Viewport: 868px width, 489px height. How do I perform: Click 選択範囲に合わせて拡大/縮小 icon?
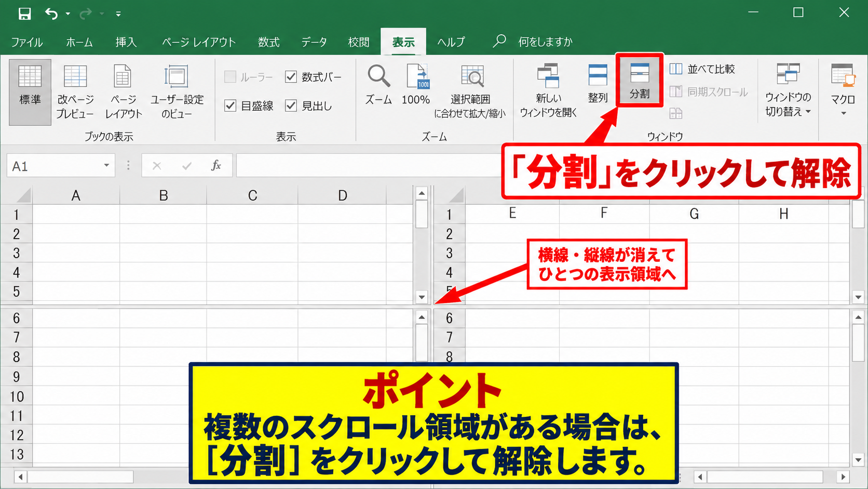(x=470, y=92)
